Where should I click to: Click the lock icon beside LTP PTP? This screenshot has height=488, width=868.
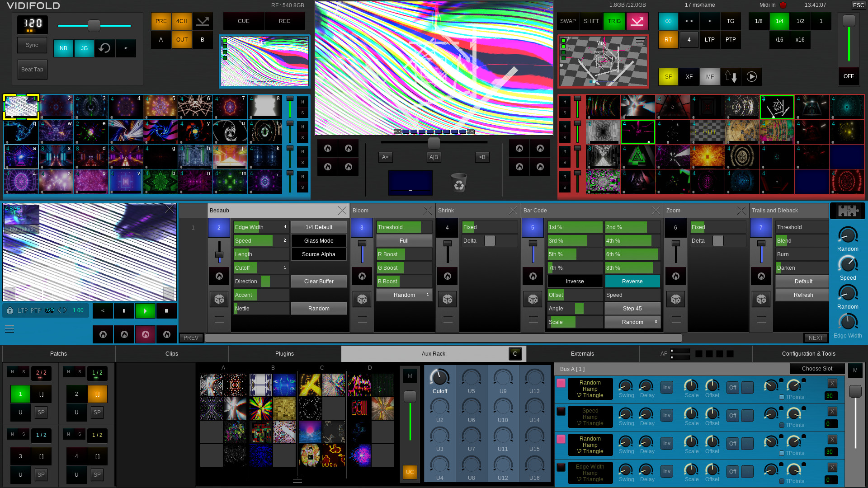[9, 310]
